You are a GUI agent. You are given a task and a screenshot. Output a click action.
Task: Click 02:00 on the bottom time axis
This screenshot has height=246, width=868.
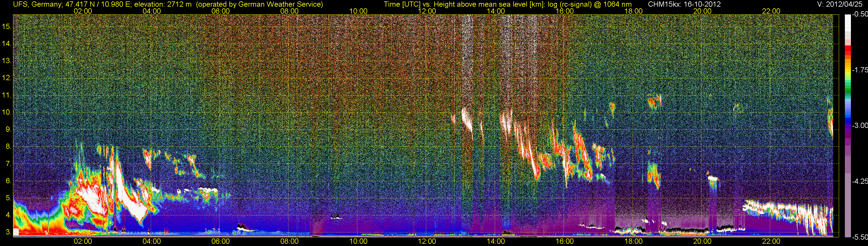pos(83,241)
